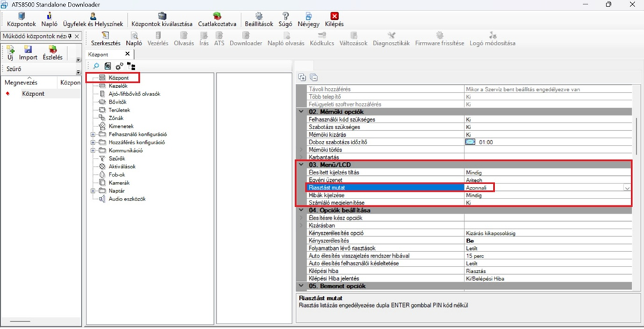
Task: Click the Súgó help icon
Action: coord(285,16)
